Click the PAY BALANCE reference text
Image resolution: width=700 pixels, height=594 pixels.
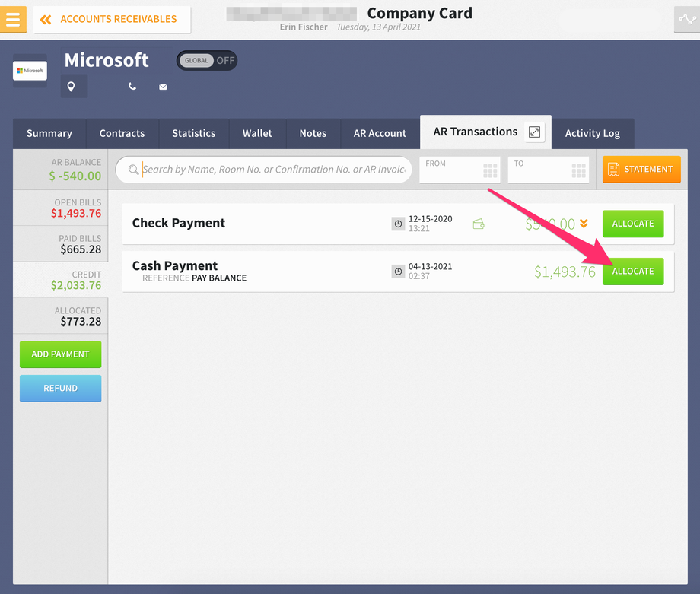coord(219,278)
